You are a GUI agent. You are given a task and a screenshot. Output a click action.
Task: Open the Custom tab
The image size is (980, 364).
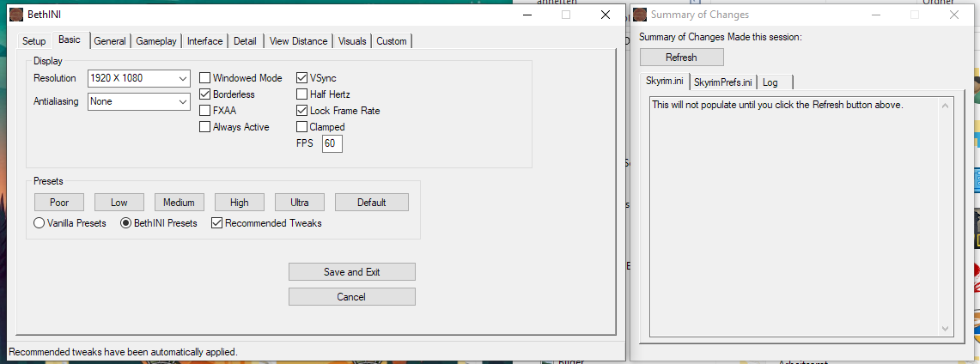392,41
